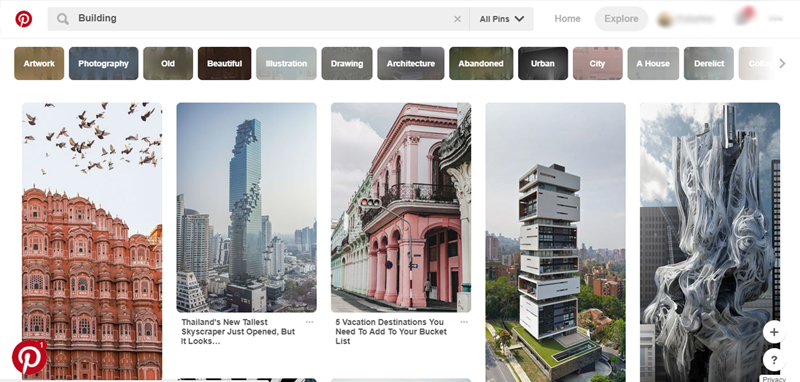Select the Artwork category chip

pyautogui.click(x=39, y=64)
